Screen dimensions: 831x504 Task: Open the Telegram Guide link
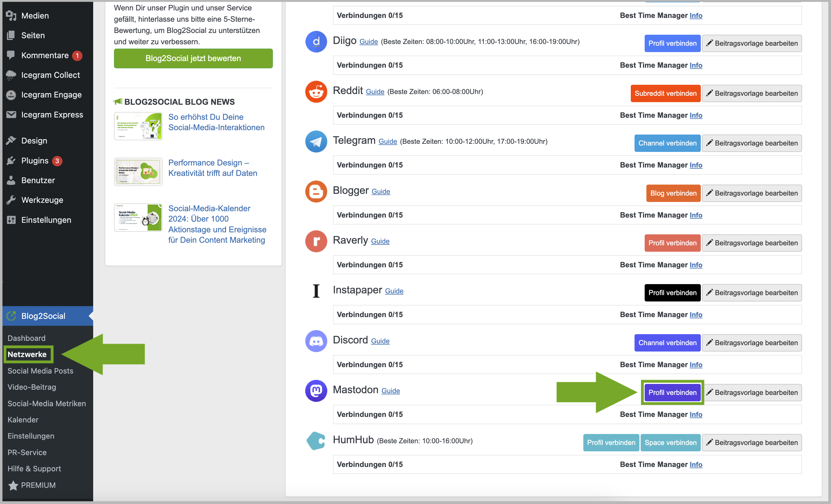click(387, 141)
